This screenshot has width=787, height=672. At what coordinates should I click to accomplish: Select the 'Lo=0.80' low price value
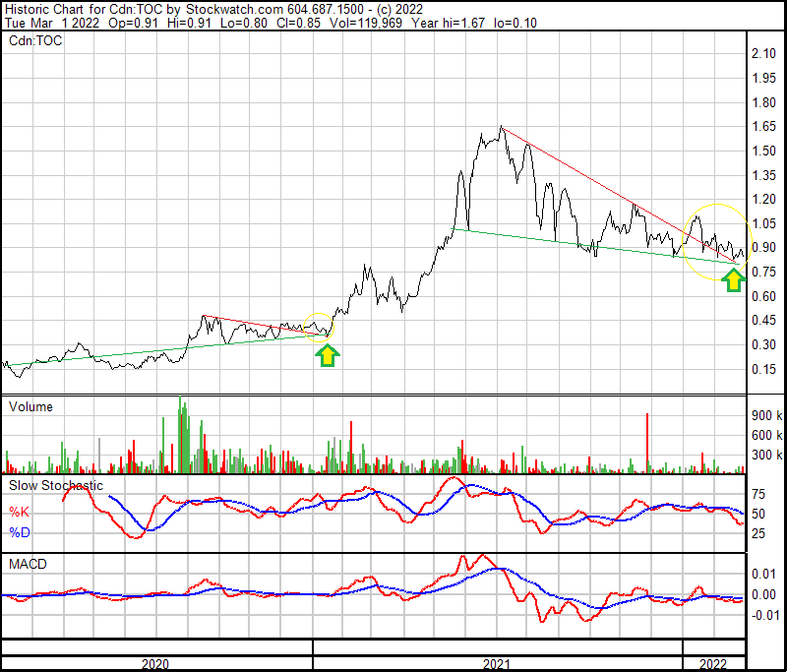click(244, 23)
